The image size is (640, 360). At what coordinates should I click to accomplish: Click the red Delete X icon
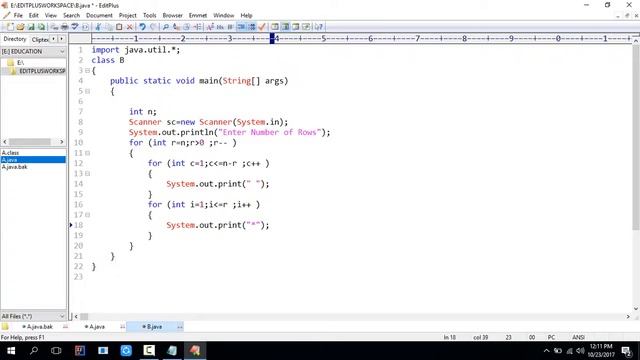[129, 27]
